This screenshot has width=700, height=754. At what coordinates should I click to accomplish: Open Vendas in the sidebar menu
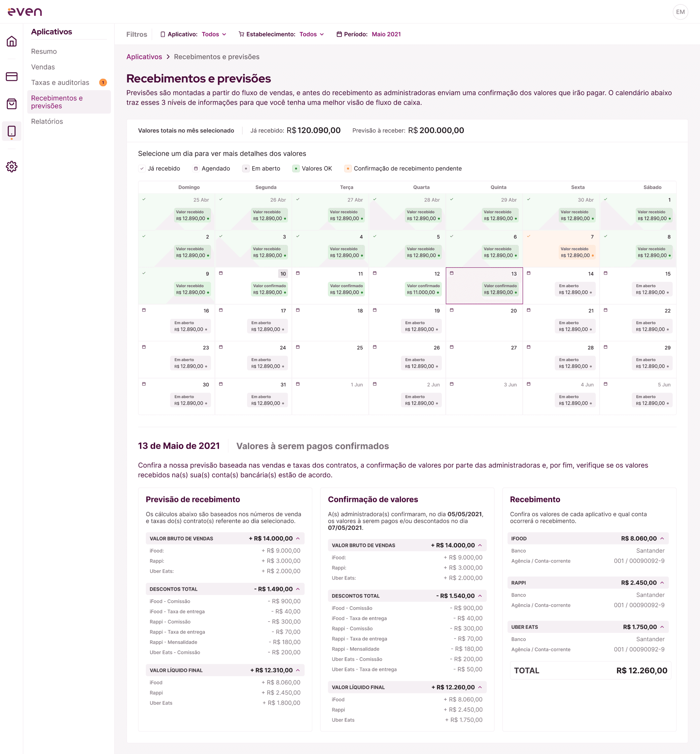tap(43, 67)
